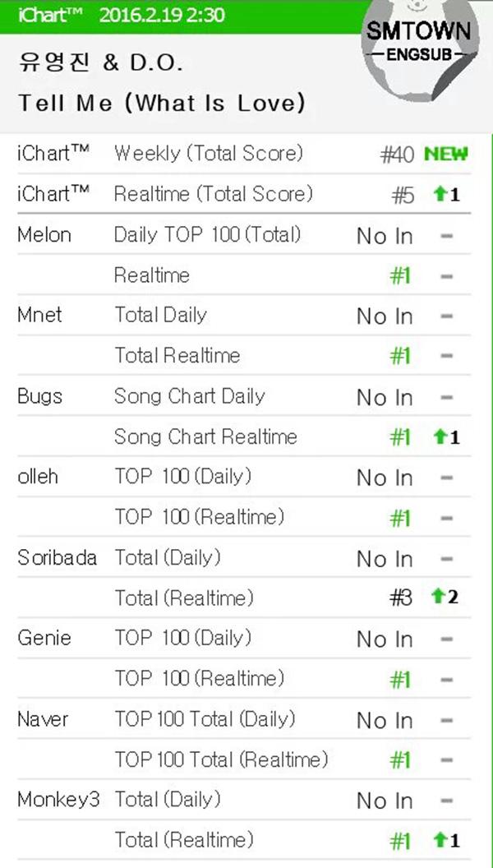Click the artist name 유영진 & D.O.
The width and height of the screenshot is (493, 868).
click(100, 62)
